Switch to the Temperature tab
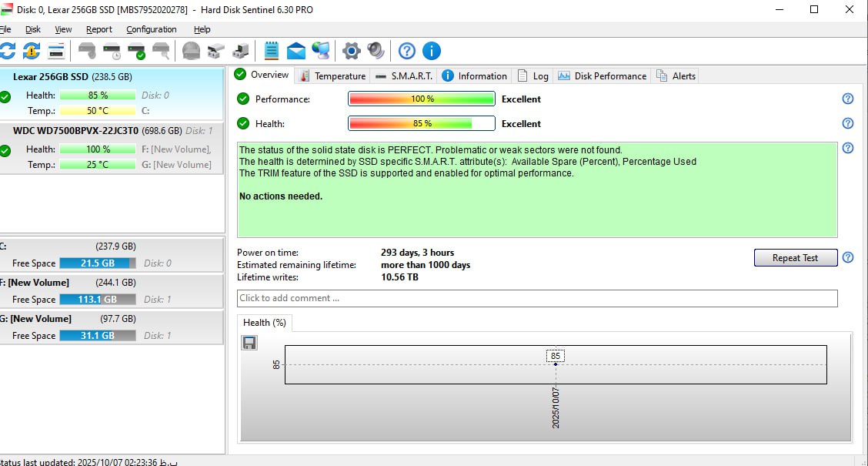Screen dimensions: 868x466 coord(332,76)
